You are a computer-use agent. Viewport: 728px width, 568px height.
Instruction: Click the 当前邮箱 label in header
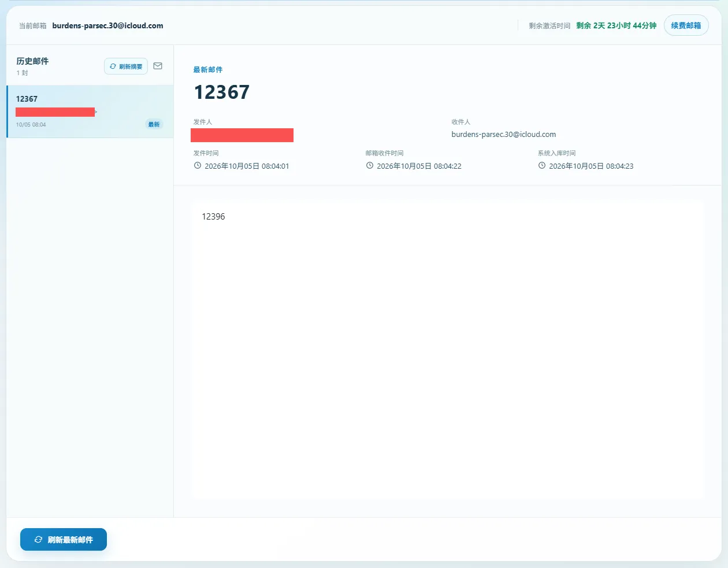click(32, 26)
